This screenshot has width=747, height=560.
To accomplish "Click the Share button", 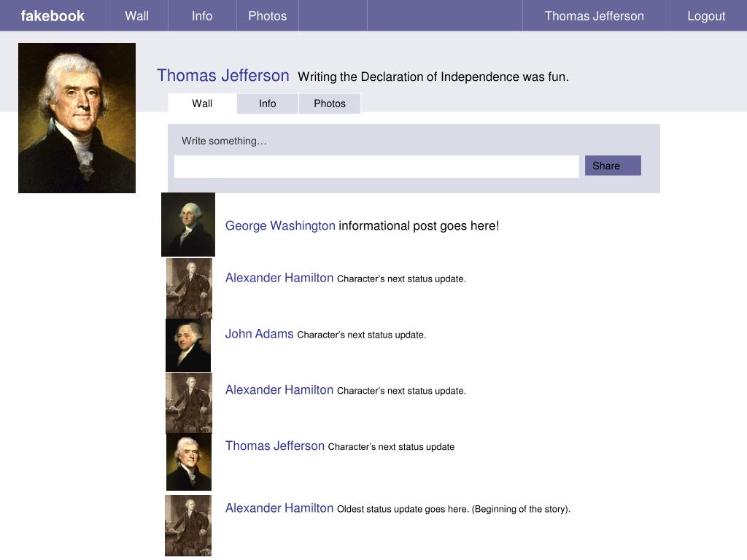I will click(613, 166).
